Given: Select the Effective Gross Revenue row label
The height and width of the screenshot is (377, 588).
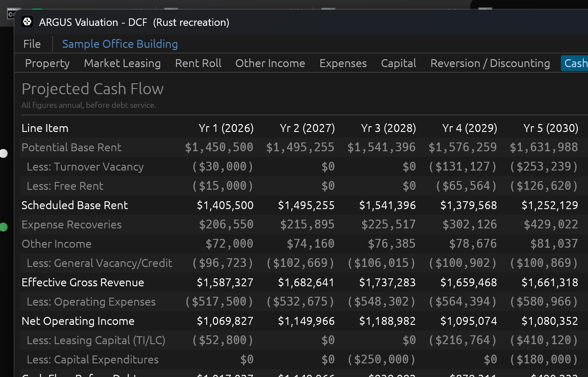Looking at the screenshot, I should (83, 282).
